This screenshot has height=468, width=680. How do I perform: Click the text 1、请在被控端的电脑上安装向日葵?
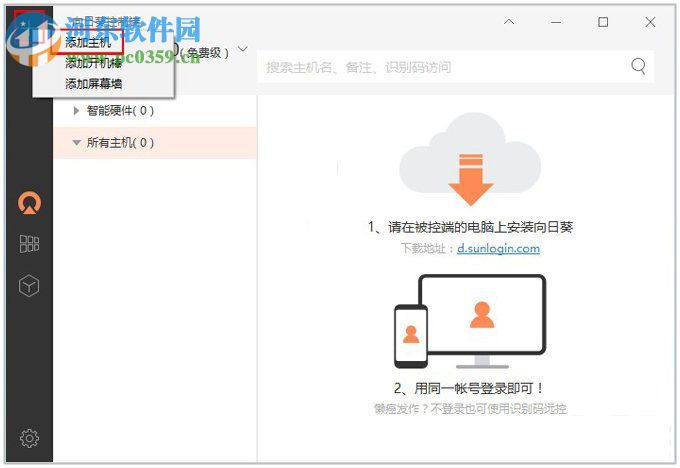point(470,227)
